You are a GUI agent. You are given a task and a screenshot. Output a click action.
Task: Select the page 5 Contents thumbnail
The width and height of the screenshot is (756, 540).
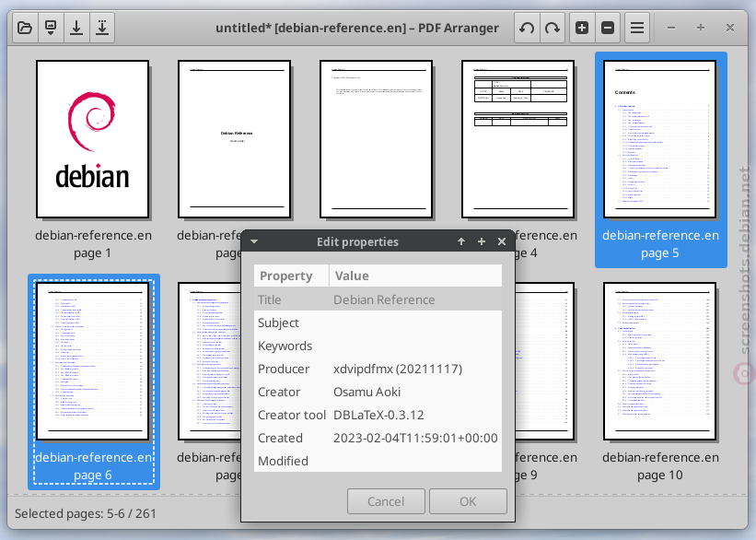click(x=659, y=139)
